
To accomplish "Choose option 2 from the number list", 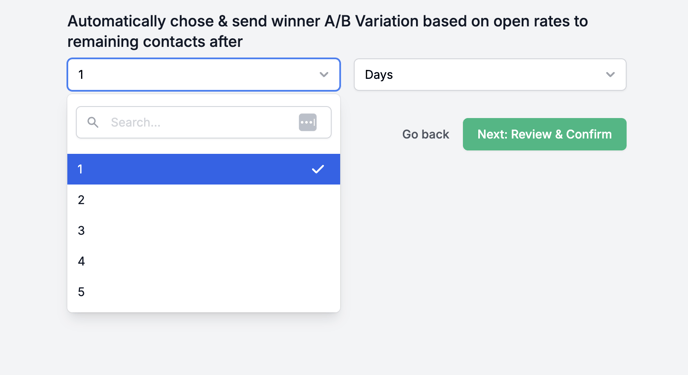I will click(204, 200).
